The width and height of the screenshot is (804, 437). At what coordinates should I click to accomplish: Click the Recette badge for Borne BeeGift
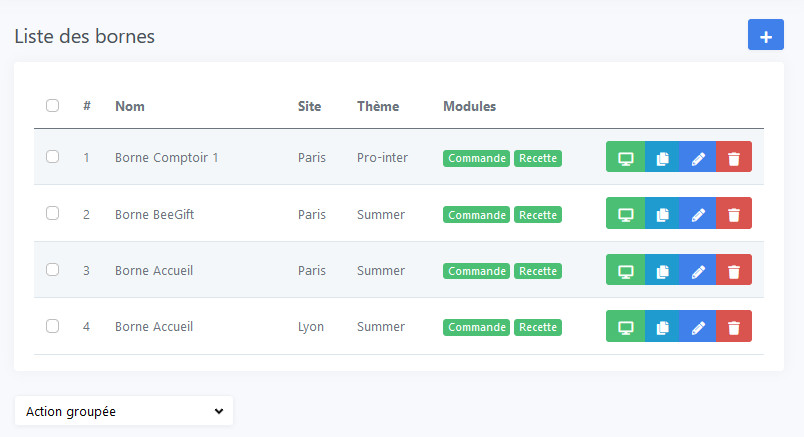(538, 214)
